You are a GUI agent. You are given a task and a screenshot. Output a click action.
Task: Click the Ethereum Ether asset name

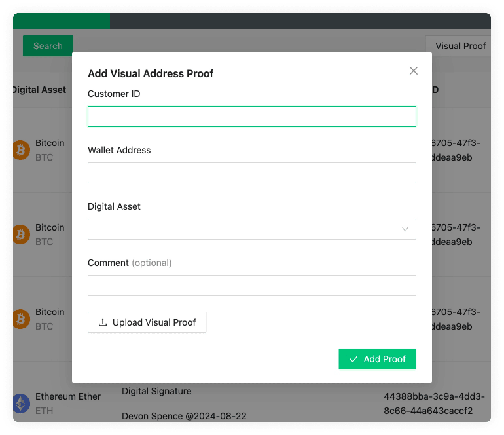point(68,396)
